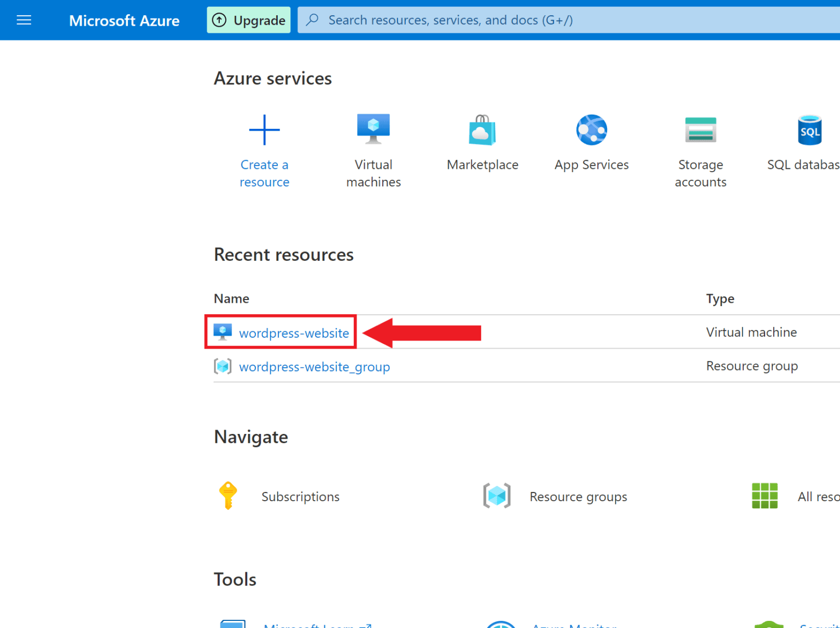Open the Resource groups cube icon

497,496
